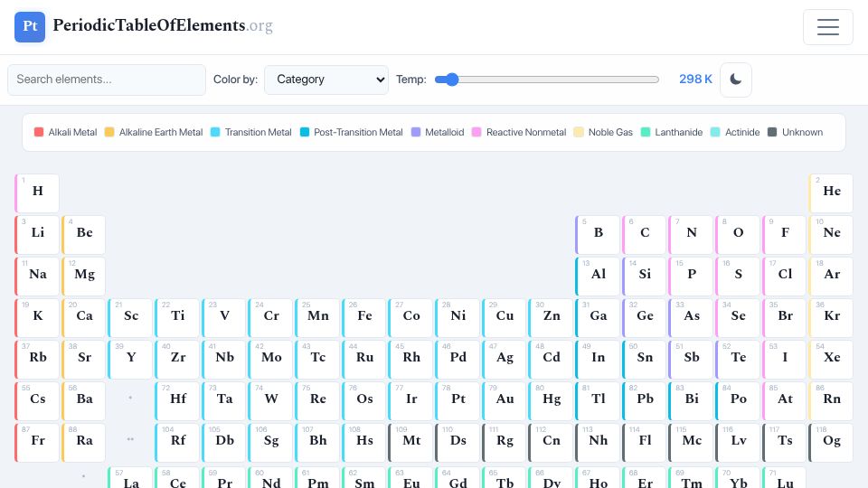Select the Iron (Fe) tile
Image resolution: width=868 pixels, height=488 pixels.
point(363,318)
